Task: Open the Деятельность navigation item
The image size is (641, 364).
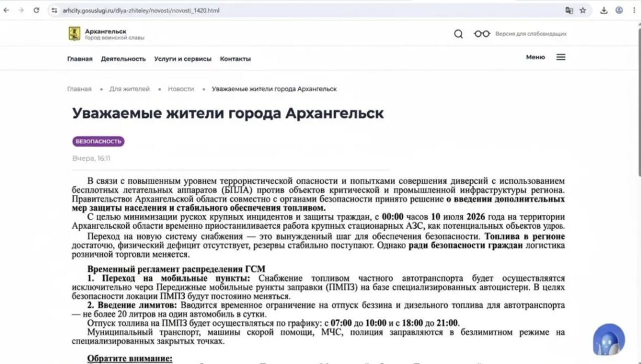Action: [123, 59]
